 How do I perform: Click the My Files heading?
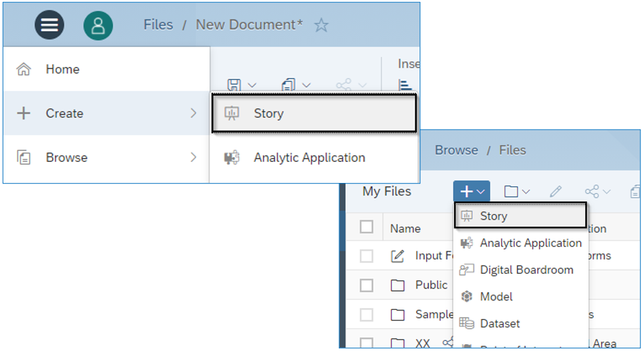pos(386,191)
